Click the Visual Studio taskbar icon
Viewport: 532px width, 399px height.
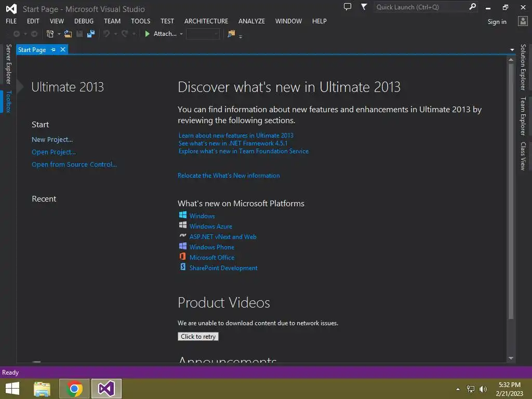(106, 389)
